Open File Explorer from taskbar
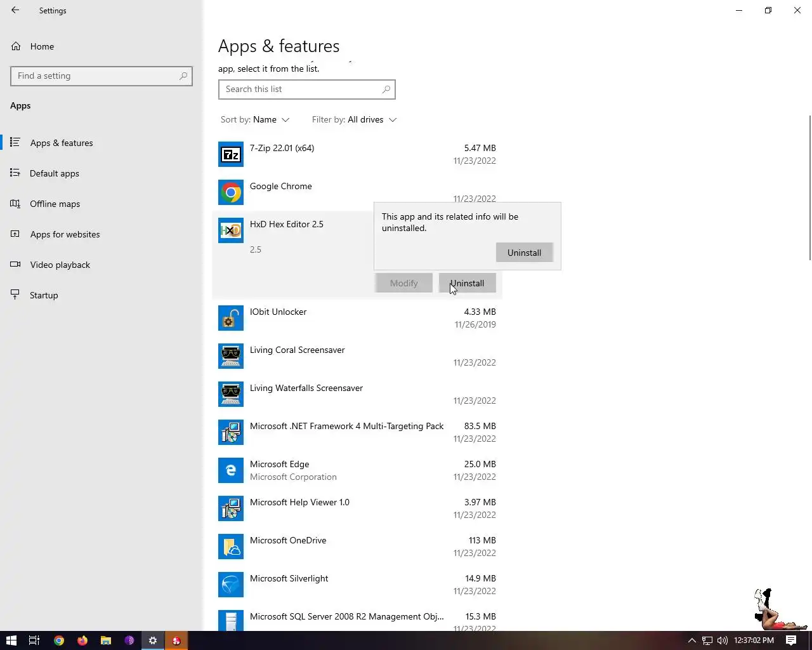The height and width of the screenshot is (650, 812). pyautogui.click(x=105, y=640)
